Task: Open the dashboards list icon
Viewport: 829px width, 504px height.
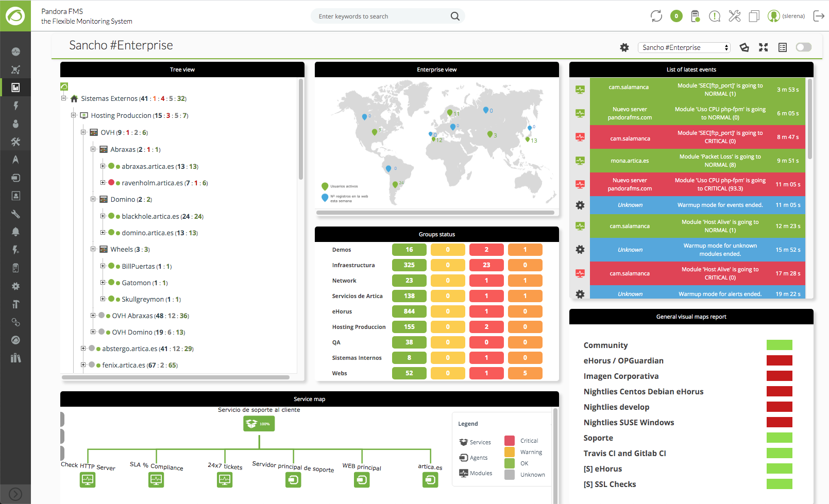Action: [x=783, y=47]
